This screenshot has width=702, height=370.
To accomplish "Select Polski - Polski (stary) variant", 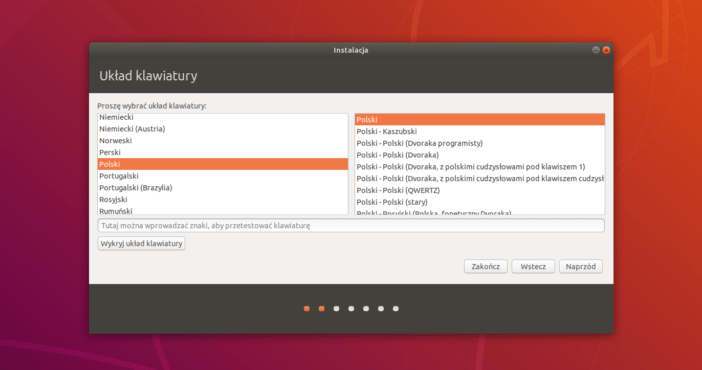I will click(479, 202).
